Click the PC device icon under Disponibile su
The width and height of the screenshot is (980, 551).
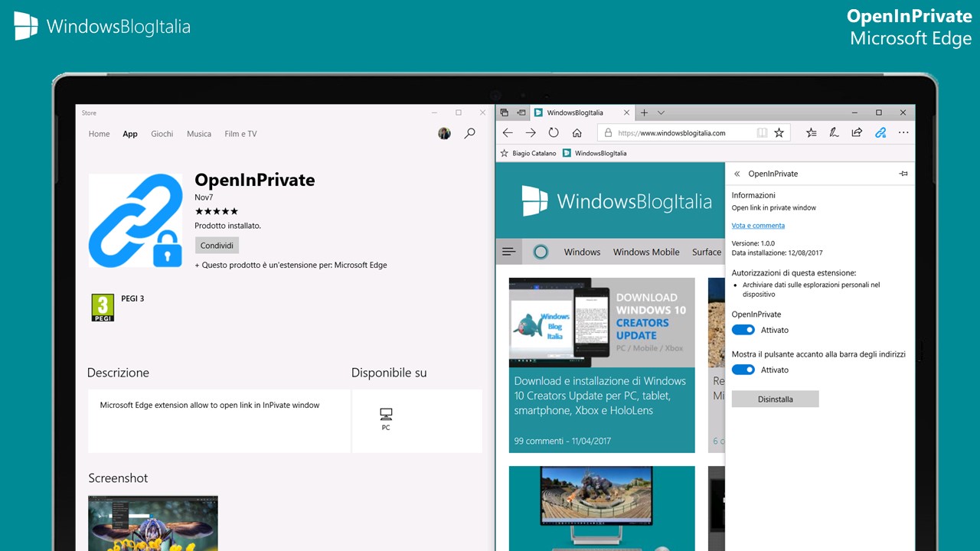(x=386, y=414)
